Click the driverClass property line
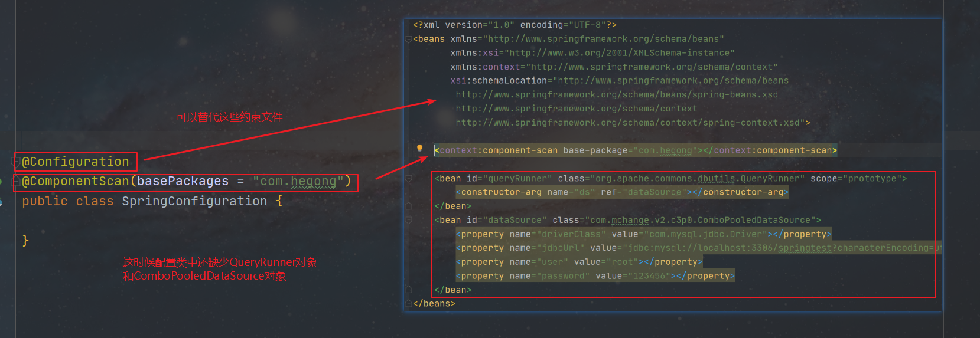This screenshot has height=338, width=980. tap(643, 234)
